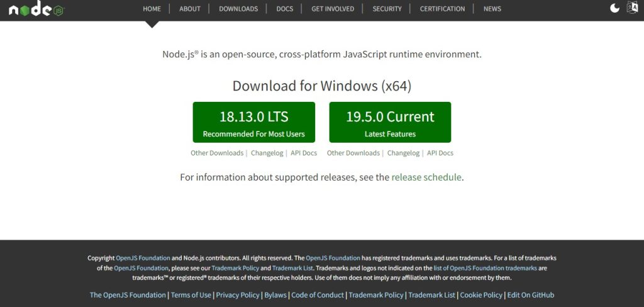
Task: Open the SECURITY page
Action: pyautogui.click(x=387, y=9)
